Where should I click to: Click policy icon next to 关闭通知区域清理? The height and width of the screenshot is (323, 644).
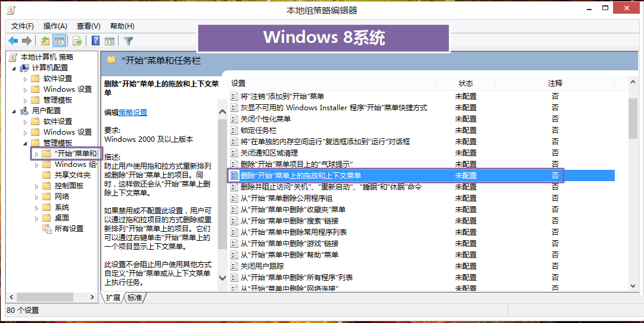click(x=235, y=153)
